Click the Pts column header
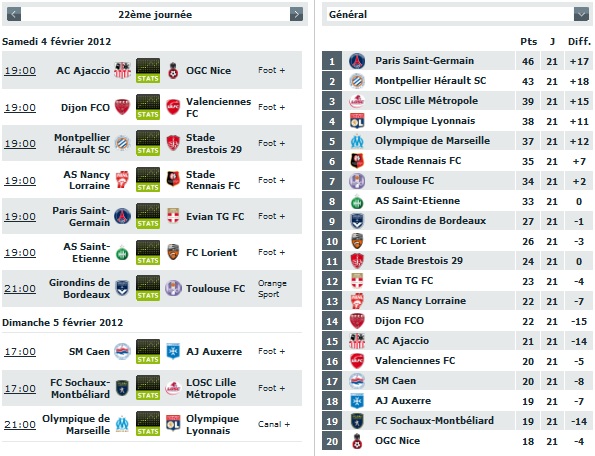Screen dimensions: 595x456 point(528,41)
